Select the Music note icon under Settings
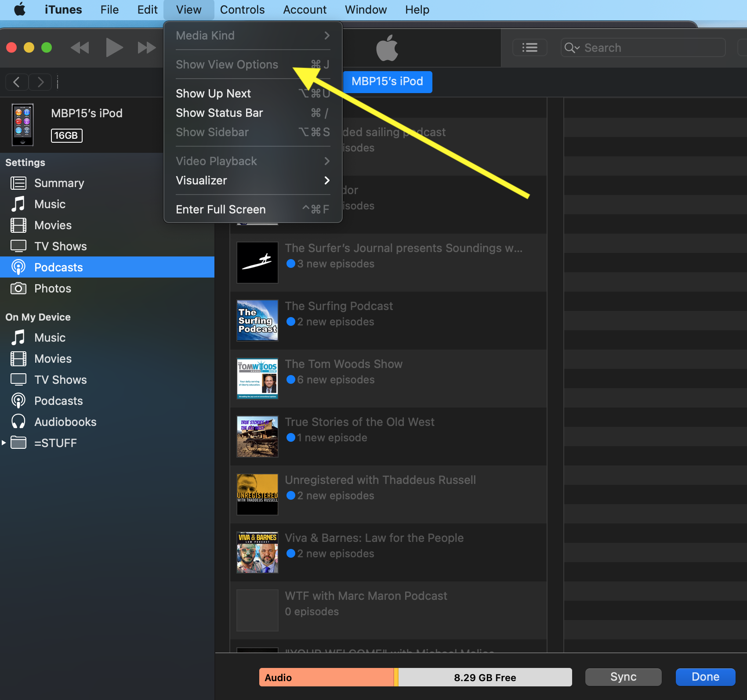This screenshot has width=747, height=700. click(x=18, y=204)
